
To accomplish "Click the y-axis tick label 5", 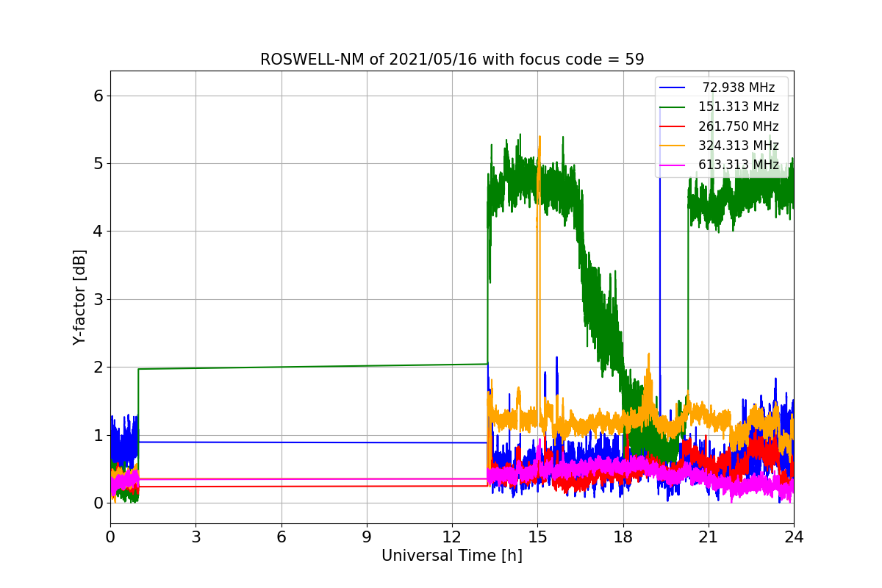I will [98, 163].
